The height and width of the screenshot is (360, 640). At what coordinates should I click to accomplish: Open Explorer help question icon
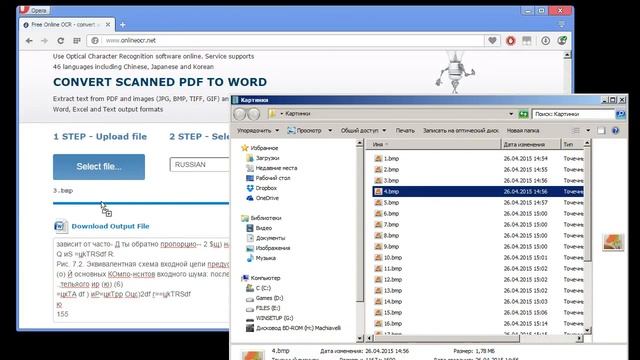616,131
